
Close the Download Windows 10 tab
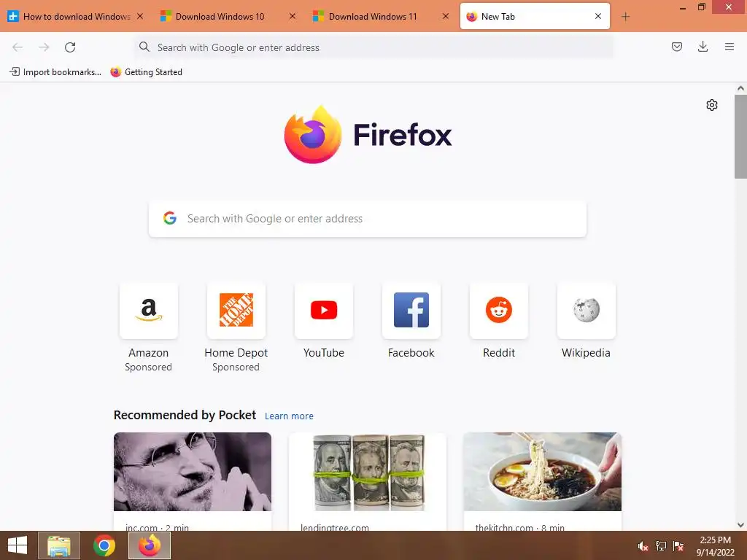(293, 16)
